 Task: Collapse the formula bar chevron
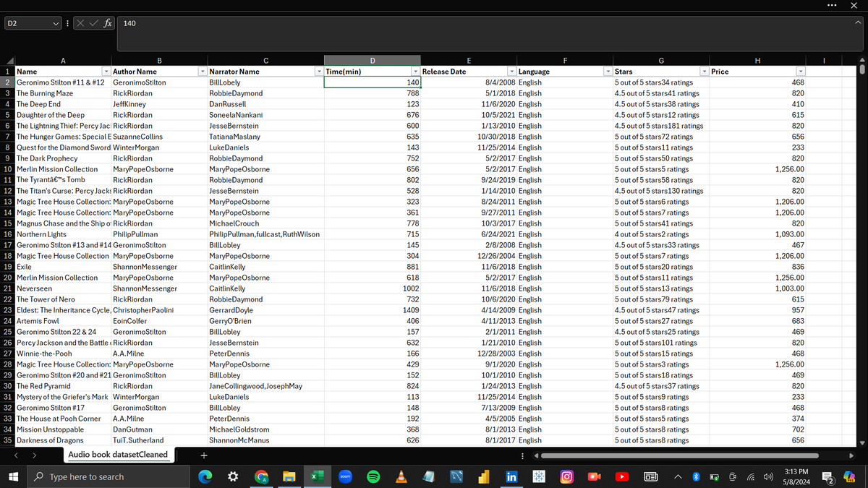coord(857,23)
